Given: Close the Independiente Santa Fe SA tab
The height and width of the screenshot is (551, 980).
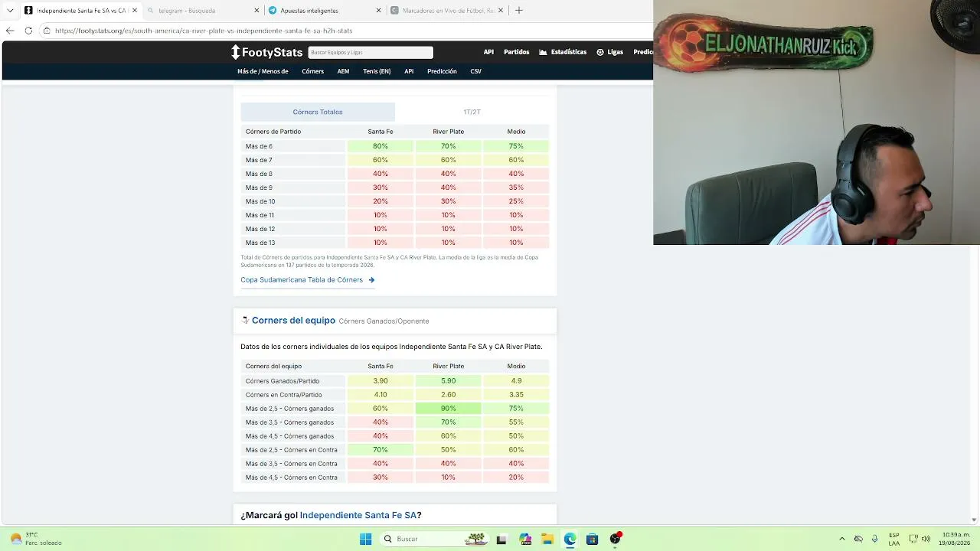Looking at the screenshot, I should 135,11.
